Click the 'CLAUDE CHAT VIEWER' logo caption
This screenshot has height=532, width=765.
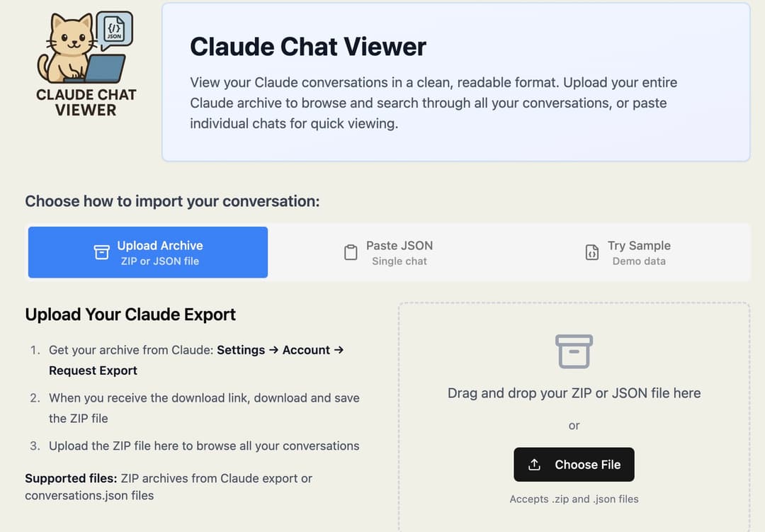tap(86, 103)
